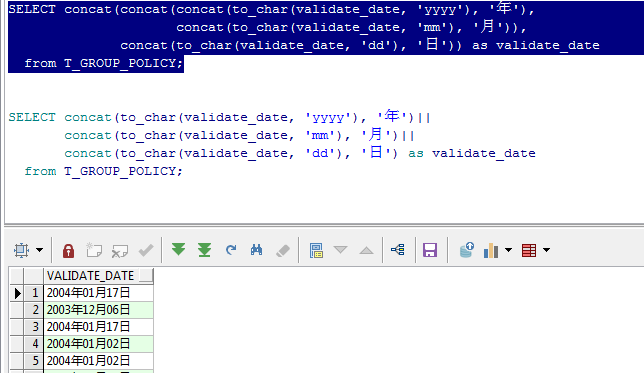644x373 pixels.
Task: Click unhighlighted 'from T_GROUP_POLICY;' line
Action: tap(103, 171)
